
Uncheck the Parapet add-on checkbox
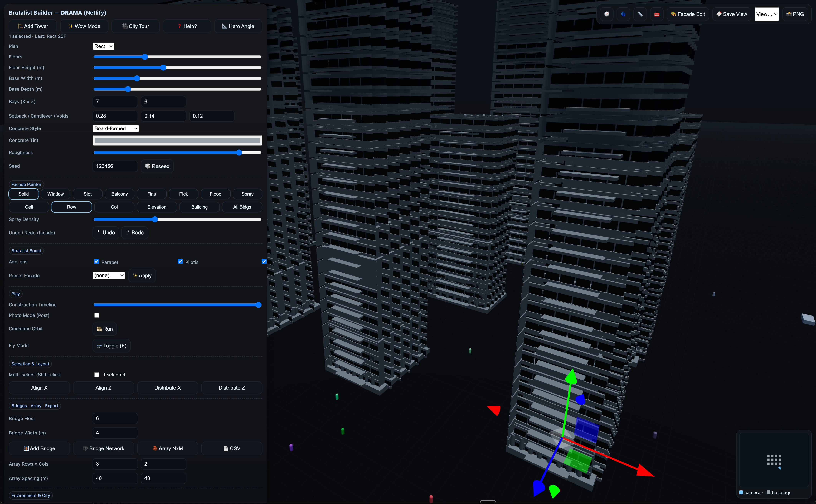point(97,262)
